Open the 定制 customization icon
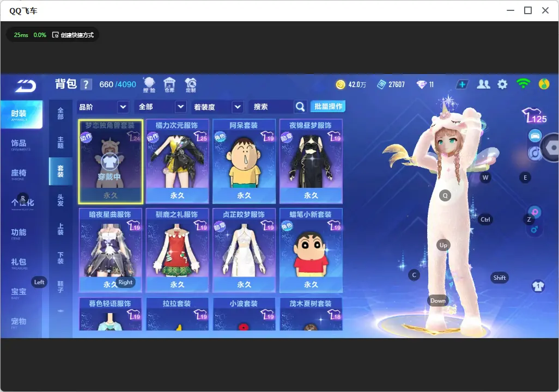Screen dimensions: 559x392 (x=191, y=85)
